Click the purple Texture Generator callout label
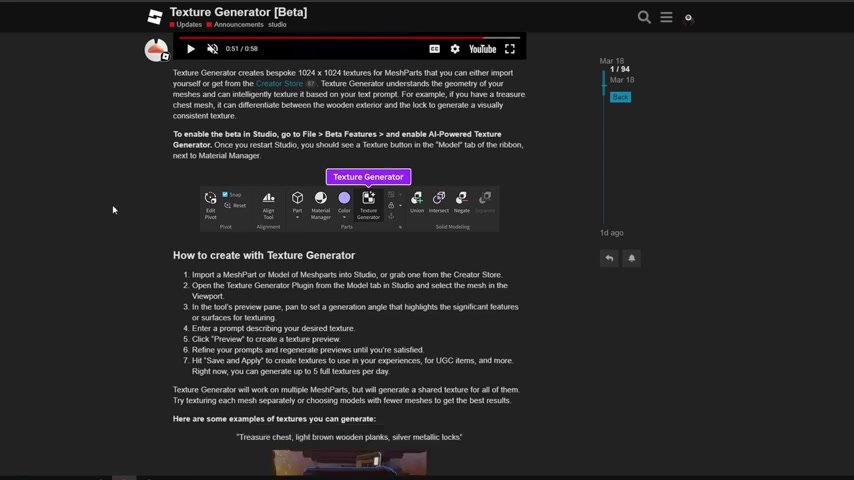Screen dimensions: 854x480 point(368,177)
